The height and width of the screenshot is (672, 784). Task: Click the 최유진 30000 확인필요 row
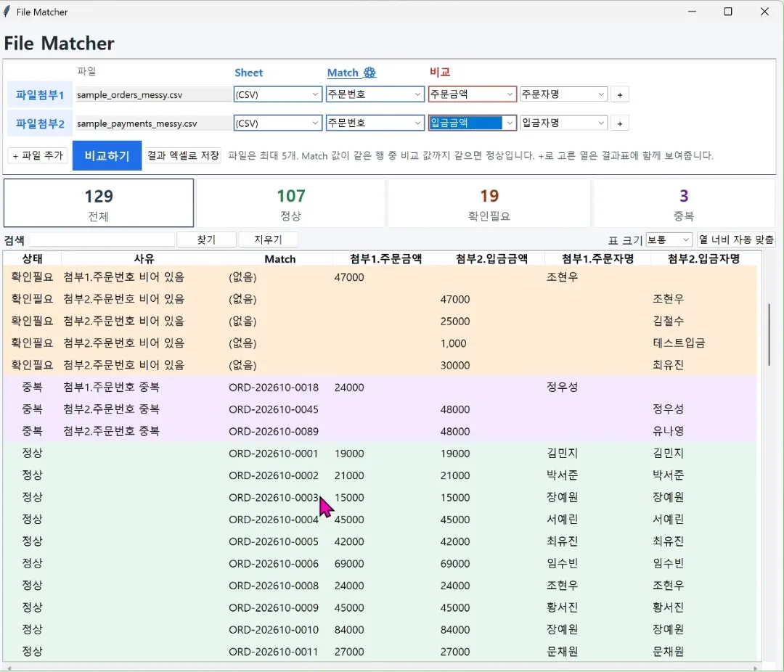[380, 365]
